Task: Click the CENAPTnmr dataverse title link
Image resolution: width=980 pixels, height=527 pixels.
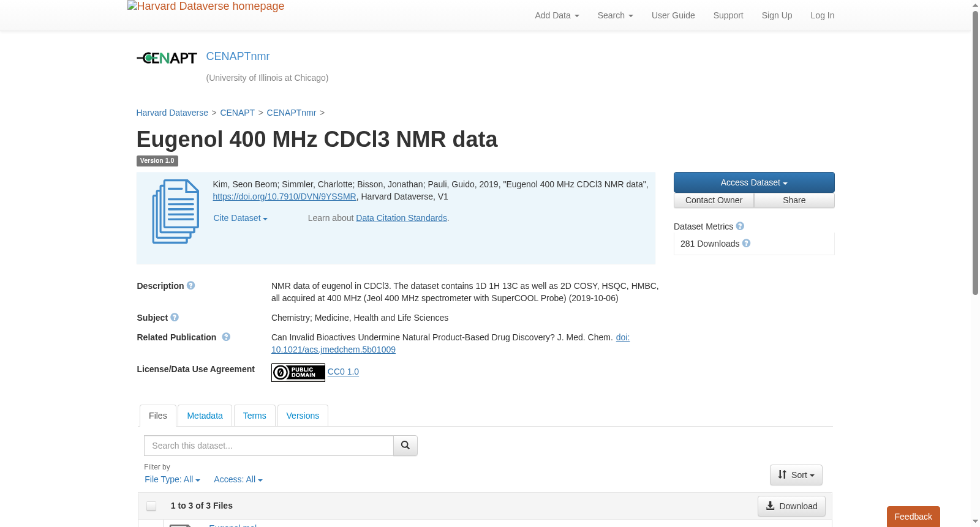Action: (238, 56)
